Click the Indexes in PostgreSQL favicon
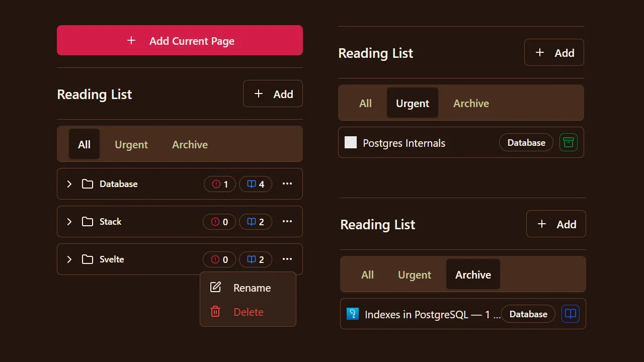The image size is (644, 362). pyautogui.click(x=353, y=314)
